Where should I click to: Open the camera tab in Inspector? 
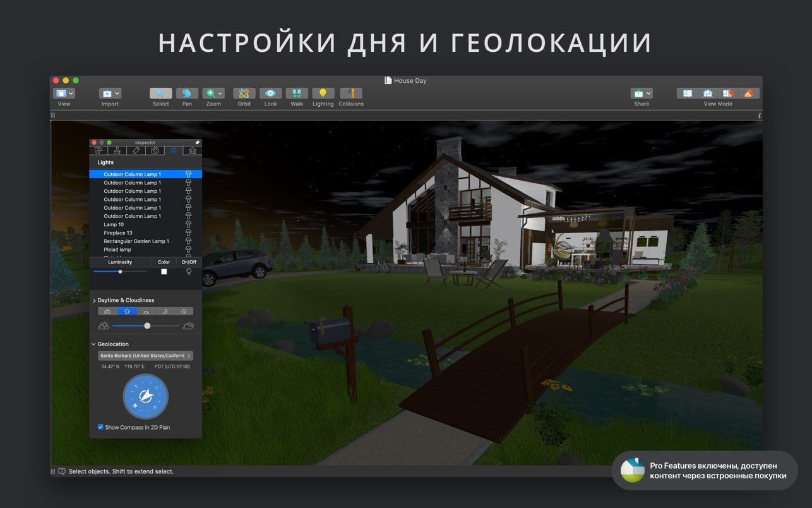click(x=155, y=150)
